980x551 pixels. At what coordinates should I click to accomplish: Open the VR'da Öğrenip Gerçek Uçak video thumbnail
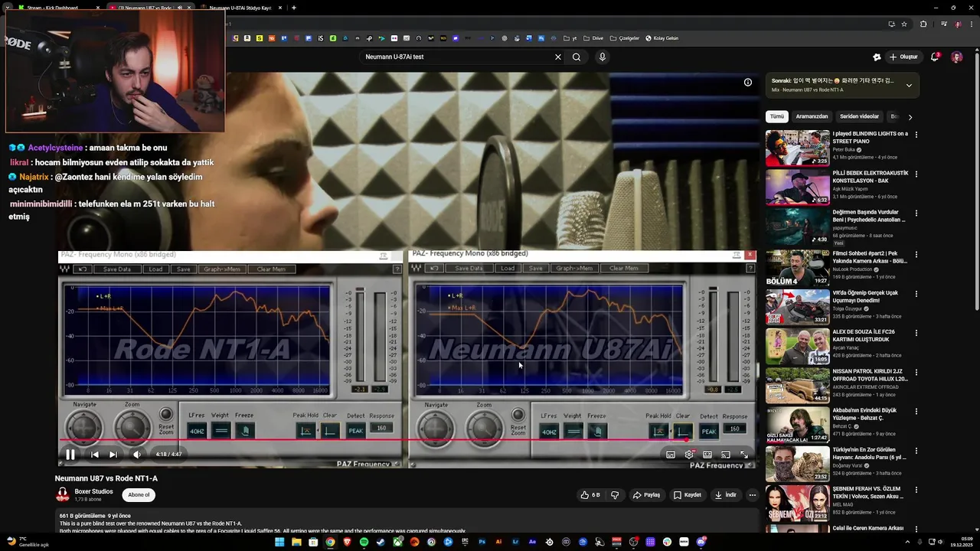[x=797, y=306]
